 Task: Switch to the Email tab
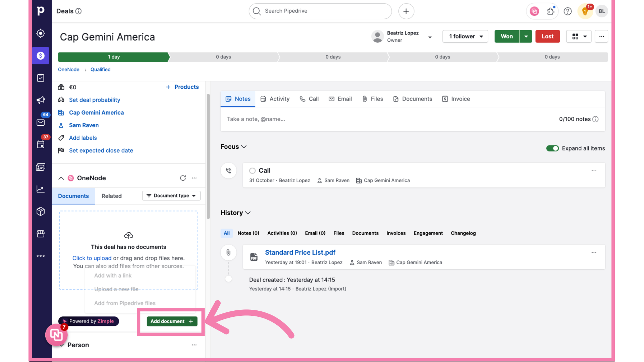[340, 99]
